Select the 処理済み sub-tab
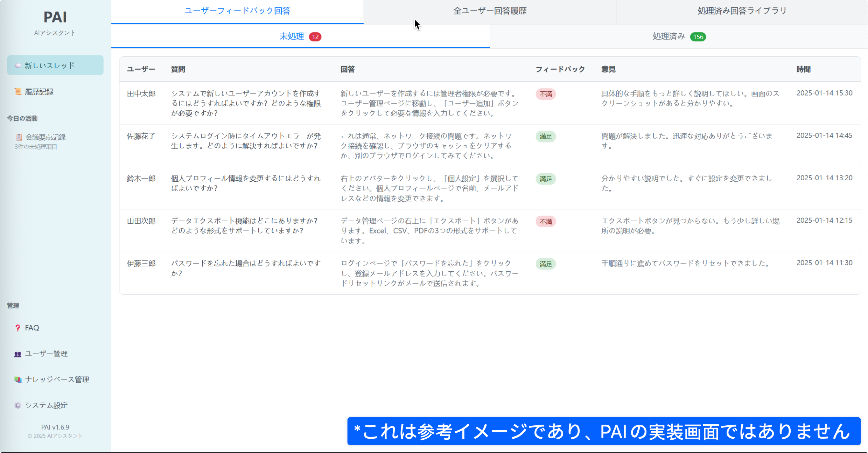Screen dimensions: 868x453 pyautogui.click(x=668, y=36)
